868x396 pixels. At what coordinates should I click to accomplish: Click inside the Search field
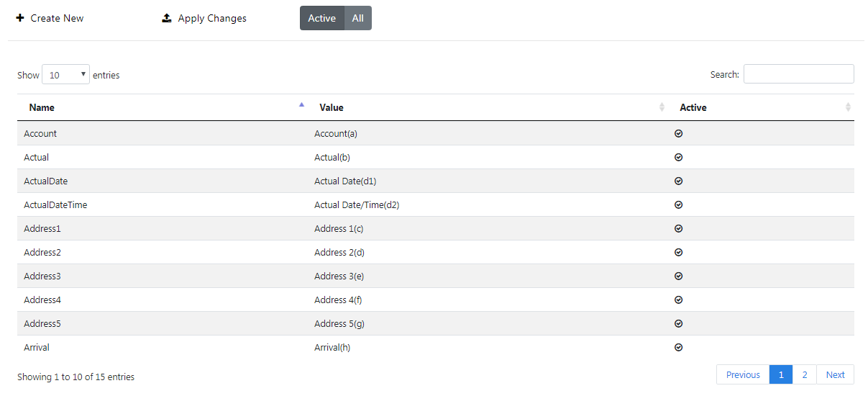tap(799, 74)
